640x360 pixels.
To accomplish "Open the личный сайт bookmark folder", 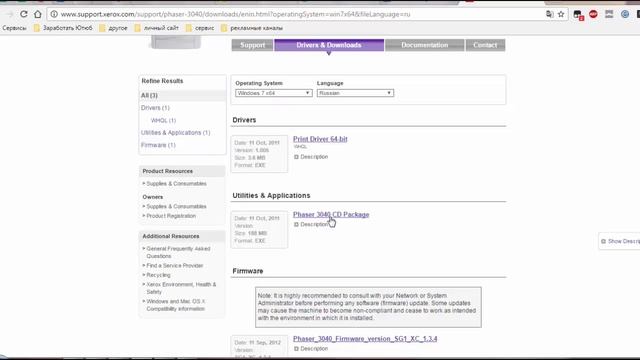I will point(157,28).
